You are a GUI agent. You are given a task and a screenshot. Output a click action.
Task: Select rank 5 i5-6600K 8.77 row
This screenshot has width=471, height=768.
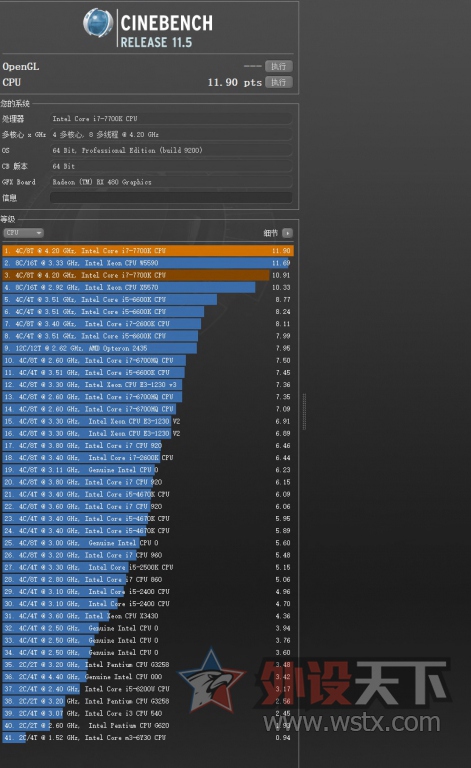click(x=148, y=299)
